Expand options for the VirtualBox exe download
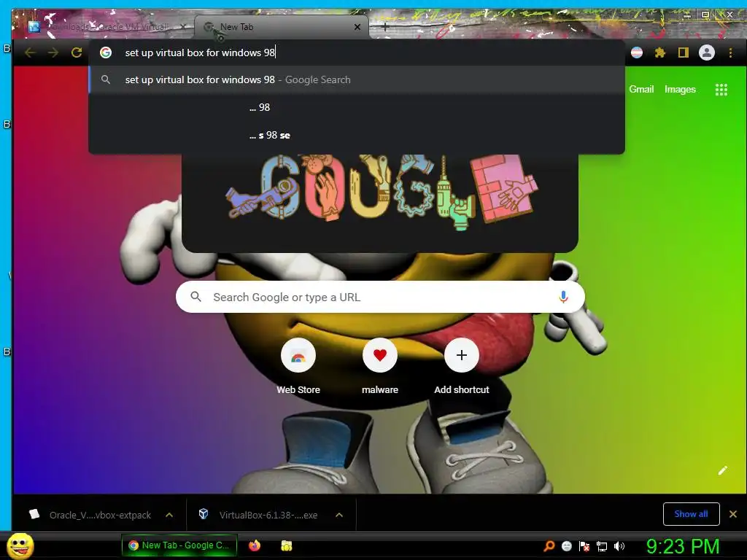This screenshot has height=560, width=747. 339,515
